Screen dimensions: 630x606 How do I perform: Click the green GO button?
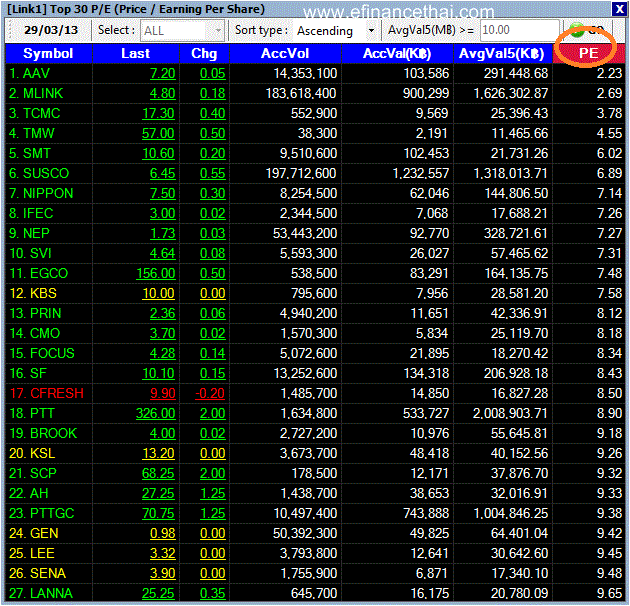[x=588, y=31]
